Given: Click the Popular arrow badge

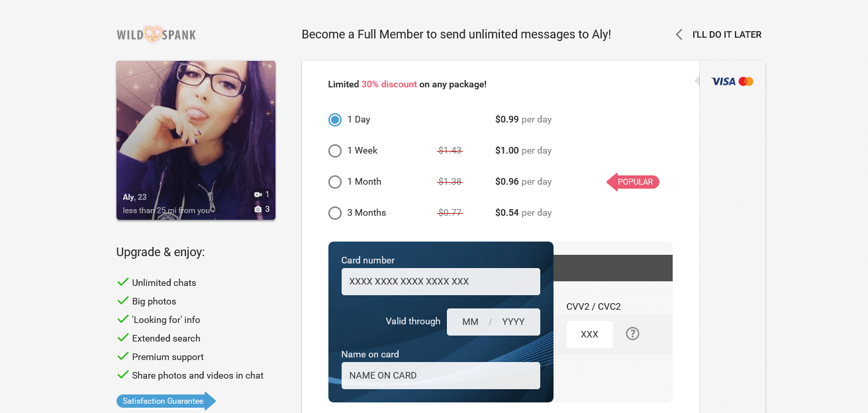Looking at the screenshot, I should [633, 181].
